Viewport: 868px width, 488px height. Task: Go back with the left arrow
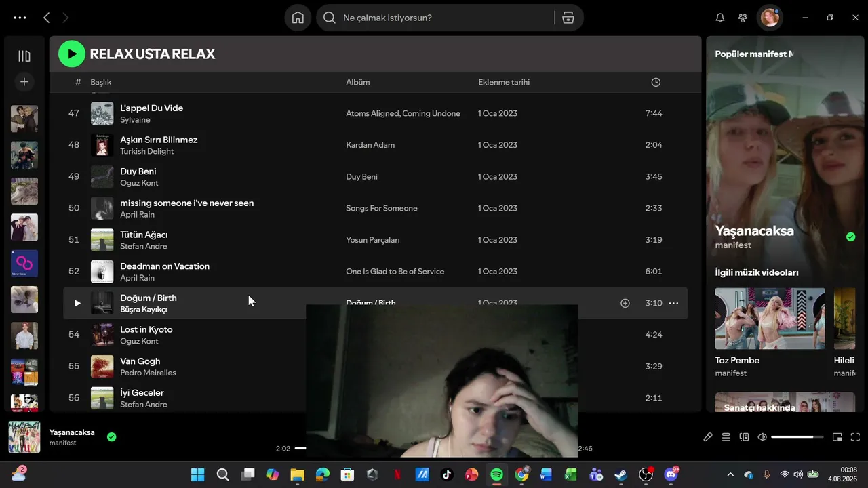click(46, 18)
